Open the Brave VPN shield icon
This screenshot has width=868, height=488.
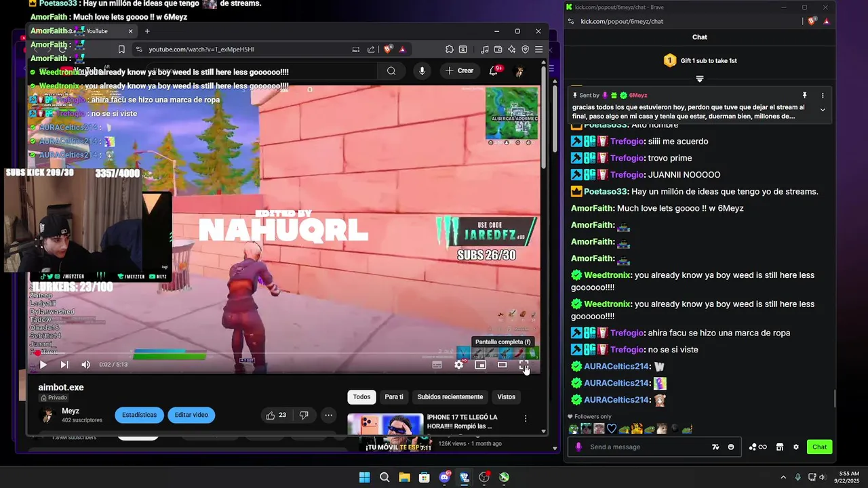(525, 49)
